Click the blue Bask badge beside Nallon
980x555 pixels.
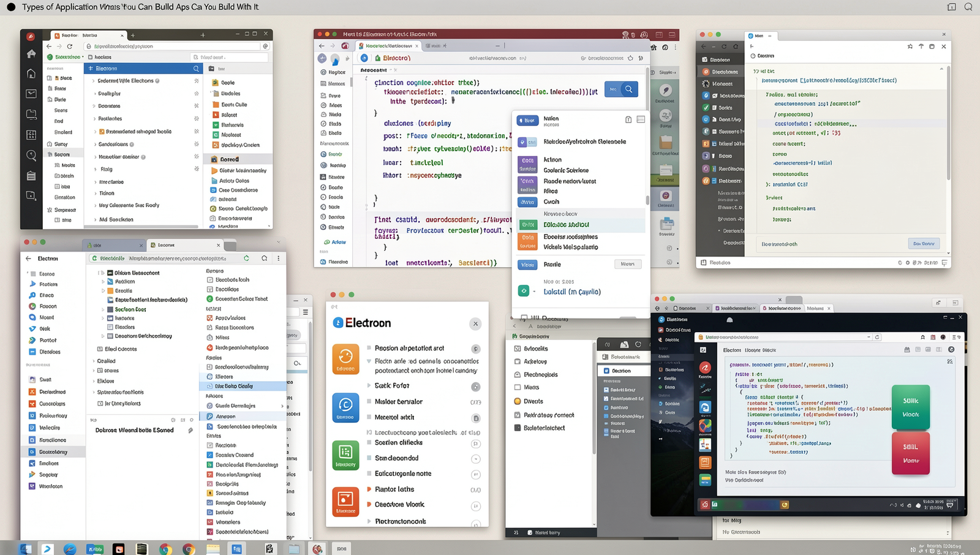pyautogui.click(x=528, y=121)
